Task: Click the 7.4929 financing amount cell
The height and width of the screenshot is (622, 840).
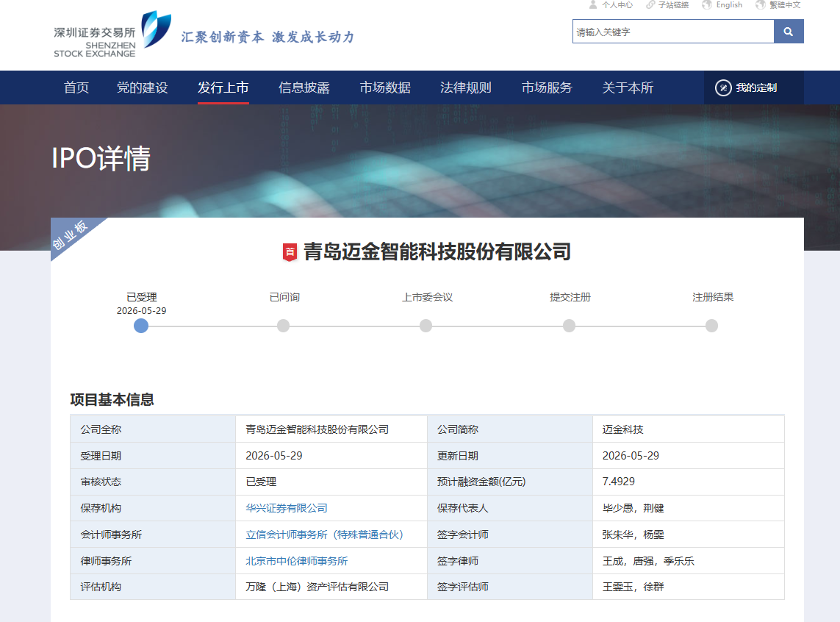Action: [x=689, y=482]
